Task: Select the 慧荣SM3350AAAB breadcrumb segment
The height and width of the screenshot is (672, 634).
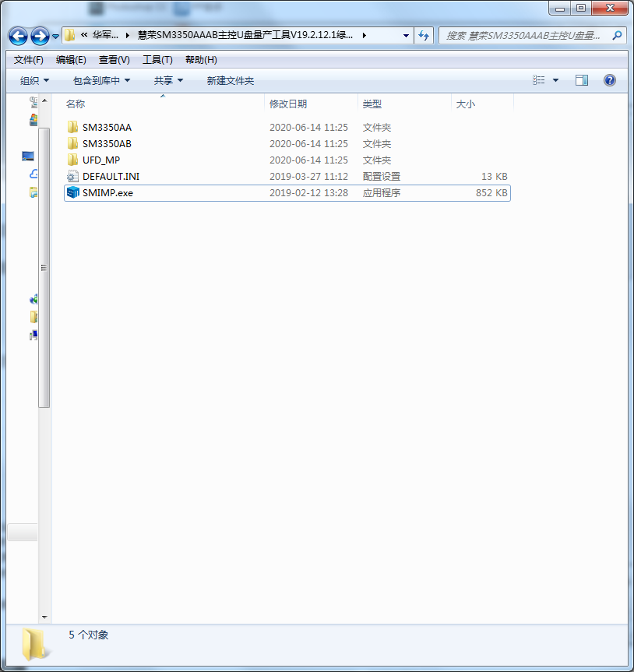Action: tap(245, 35)
